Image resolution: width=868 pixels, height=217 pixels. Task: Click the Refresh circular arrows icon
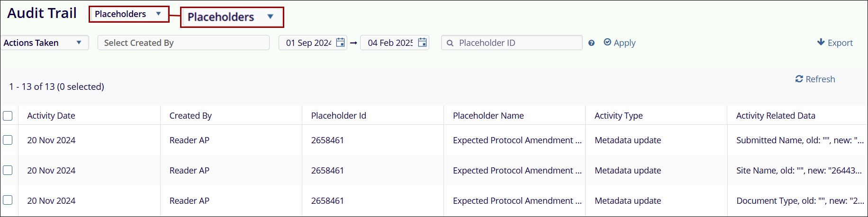tap(799, 79)
